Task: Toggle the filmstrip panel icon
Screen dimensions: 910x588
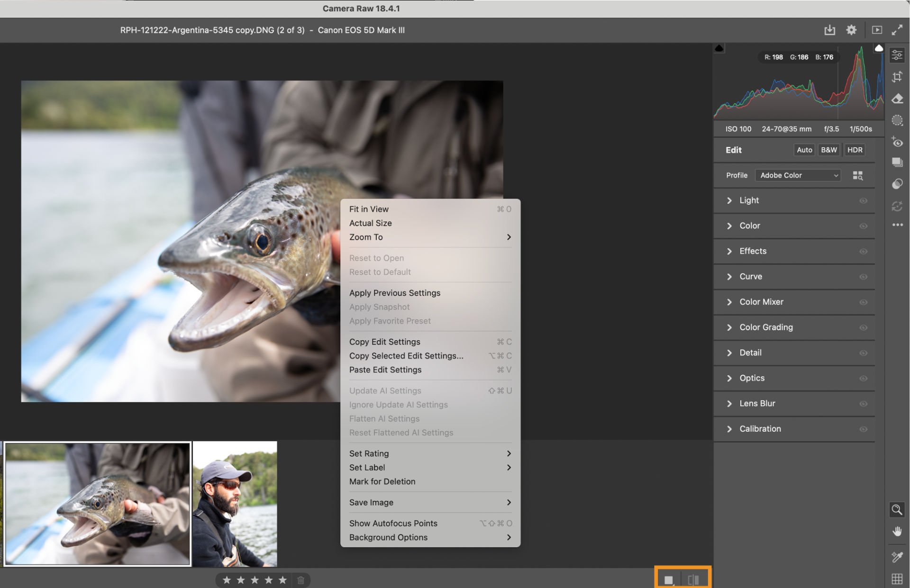Action: pyautogui.click(x=877, y=30)
